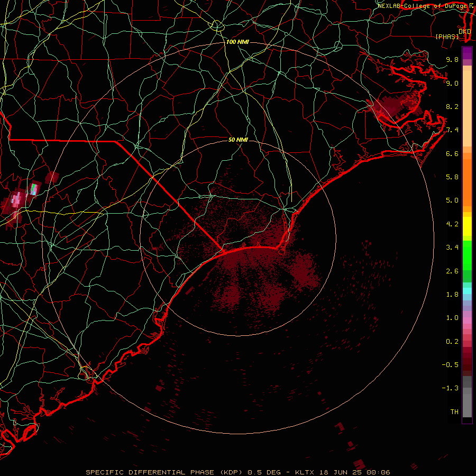This screenshot has height=476, width=476.
Task: Click the 2.6 value on the color scale
Action: click(x=452, y=271)
